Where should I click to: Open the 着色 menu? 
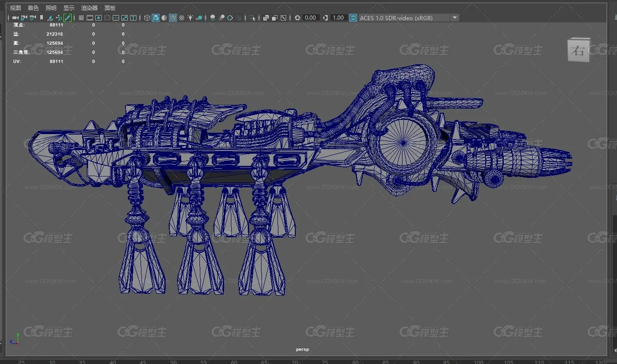[x=33, y=8]
